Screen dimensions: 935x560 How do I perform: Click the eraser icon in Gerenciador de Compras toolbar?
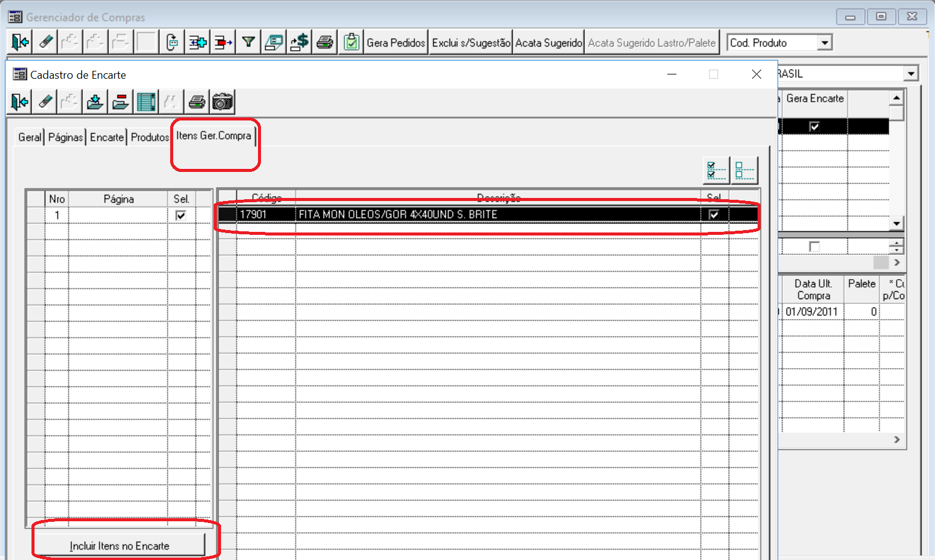[x=45, y=42]
